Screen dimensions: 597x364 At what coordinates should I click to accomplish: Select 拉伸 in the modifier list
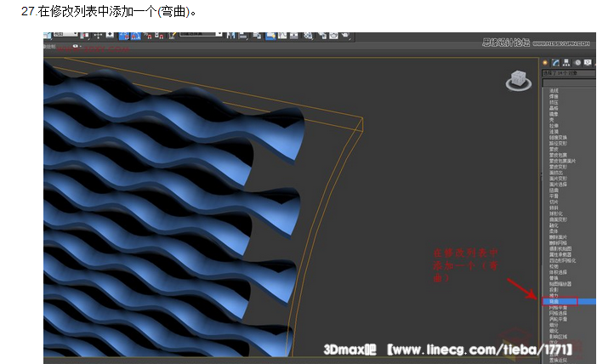554,126
